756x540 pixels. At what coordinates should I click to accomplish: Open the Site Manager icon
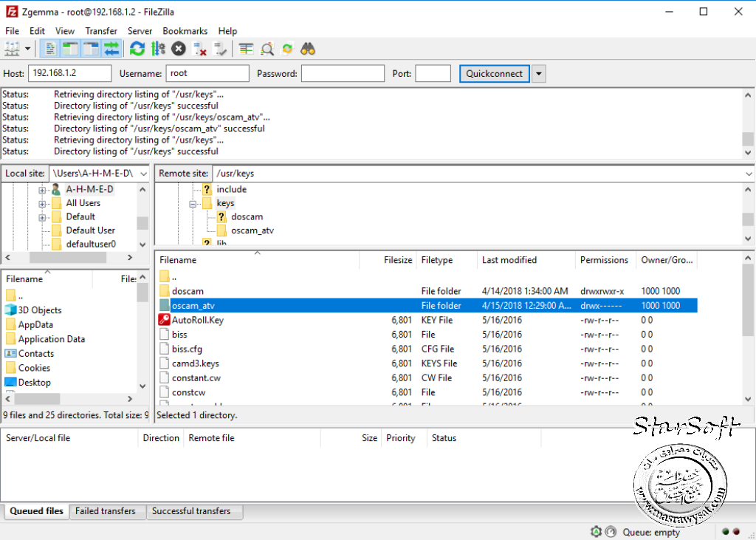click(x=12, y=49)
